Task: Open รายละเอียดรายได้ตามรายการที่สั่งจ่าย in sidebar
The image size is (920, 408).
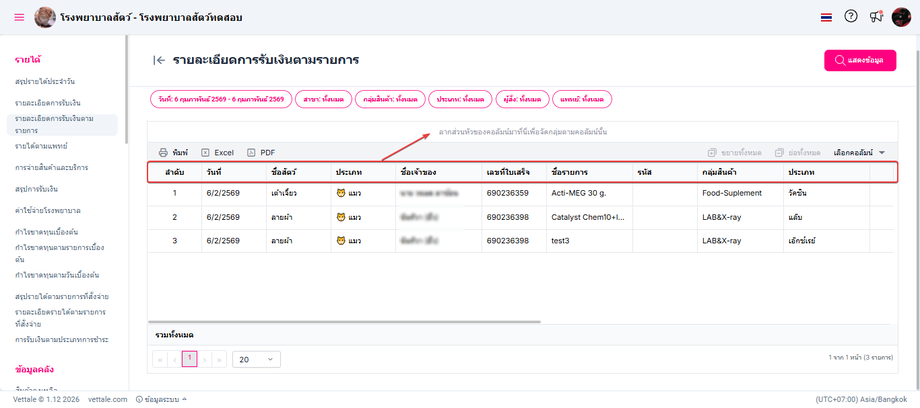Action: (60, 318)
